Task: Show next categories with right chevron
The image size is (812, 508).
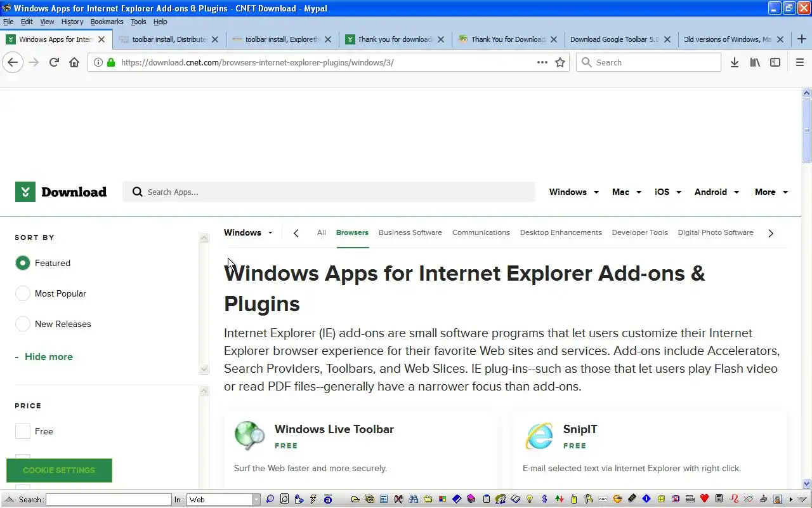Action: point(771,233)
